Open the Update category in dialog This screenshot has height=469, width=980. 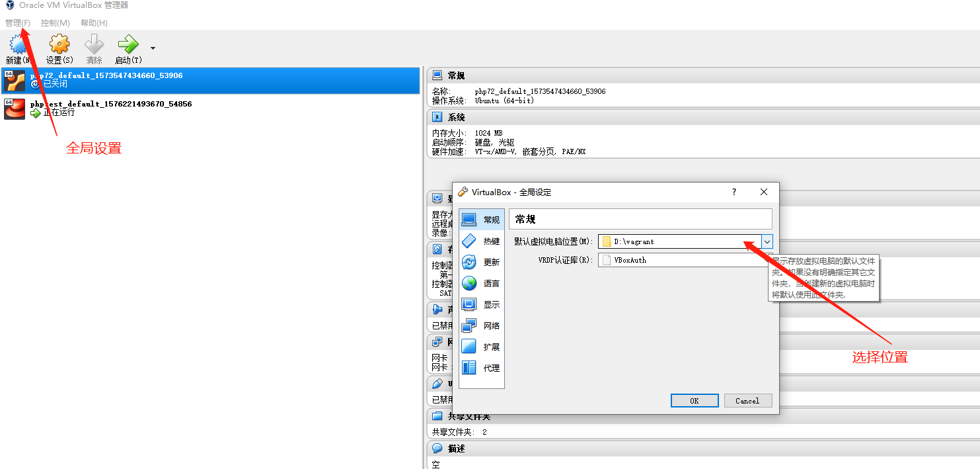pos(482,263)
